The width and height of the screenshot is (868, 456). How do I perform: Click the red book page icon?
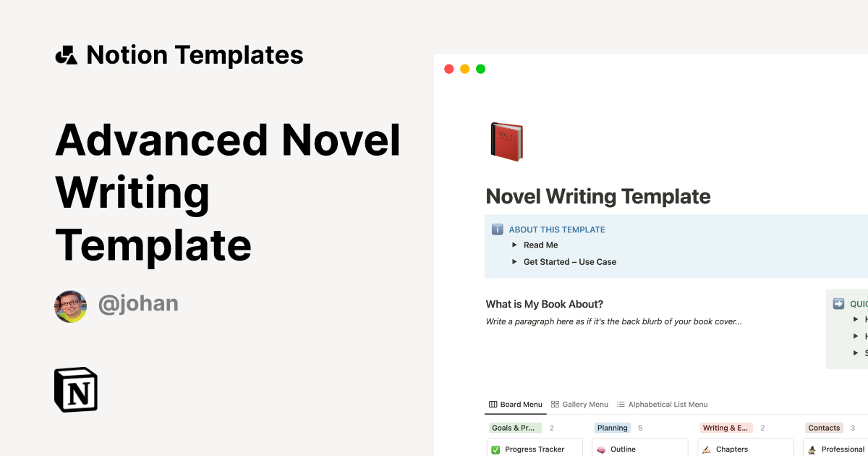pyautogui.click(x=506, y=142)
